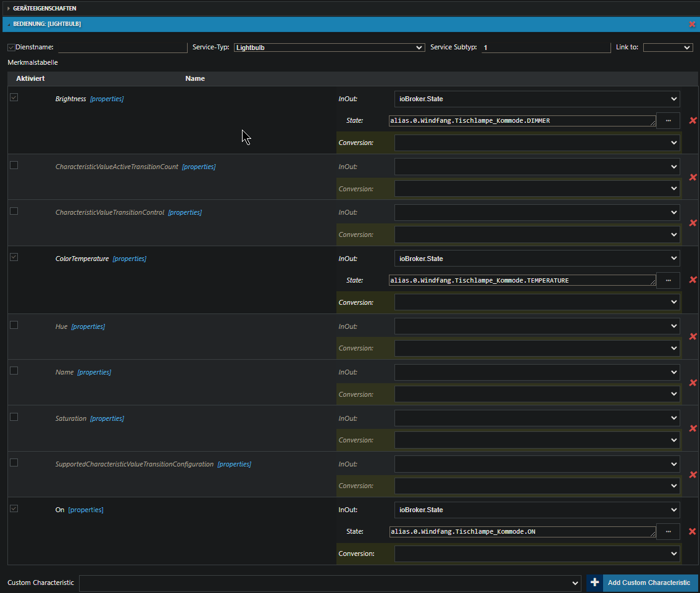Open state browser for the On state

[x=668, y=531]
